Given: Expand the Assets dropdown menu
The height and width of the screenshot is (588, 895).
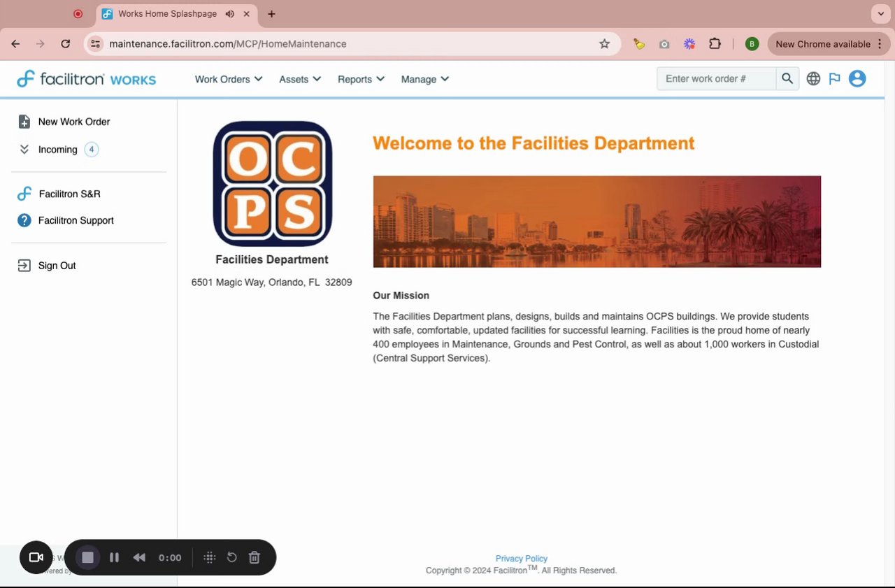Looking at the screenshot, I should coord(300,79).
